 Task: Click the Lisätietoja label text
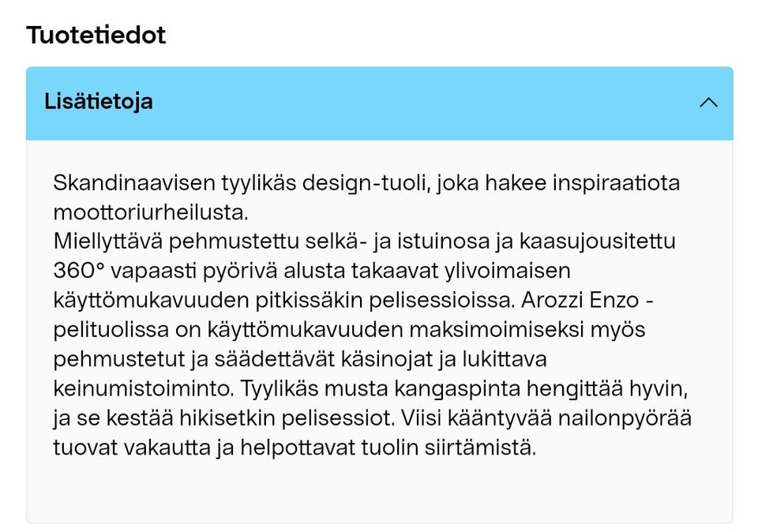pyautogui.click(x=98, y=103)
